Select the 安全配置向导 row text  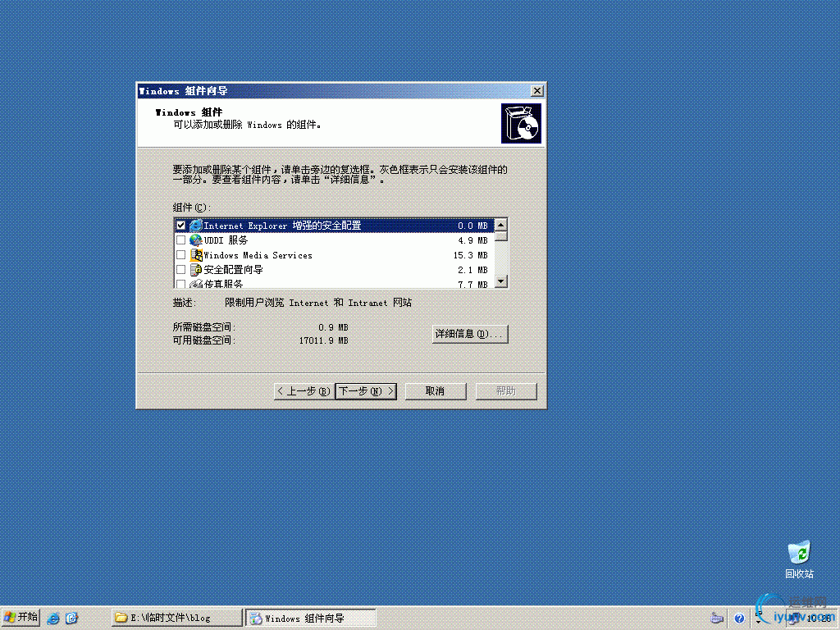click(x=233, y=270)
